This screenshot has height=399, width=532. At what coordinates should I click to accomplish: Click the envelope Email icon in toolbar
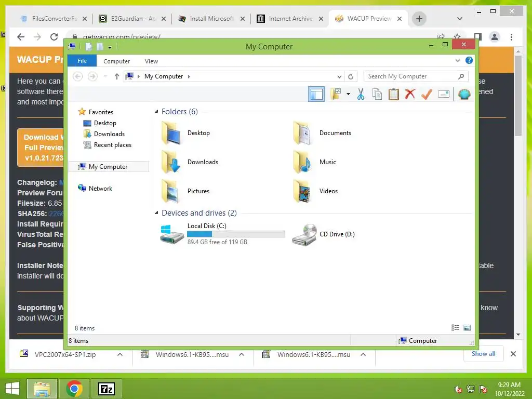point(444,94)
